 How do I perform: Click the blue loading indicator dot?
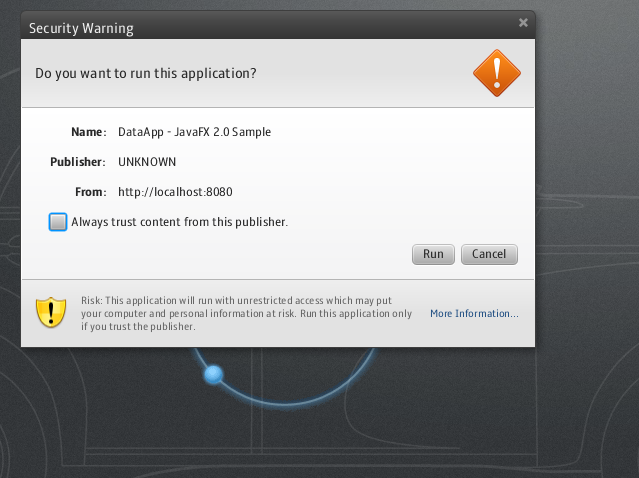click(x=214, y=374)
